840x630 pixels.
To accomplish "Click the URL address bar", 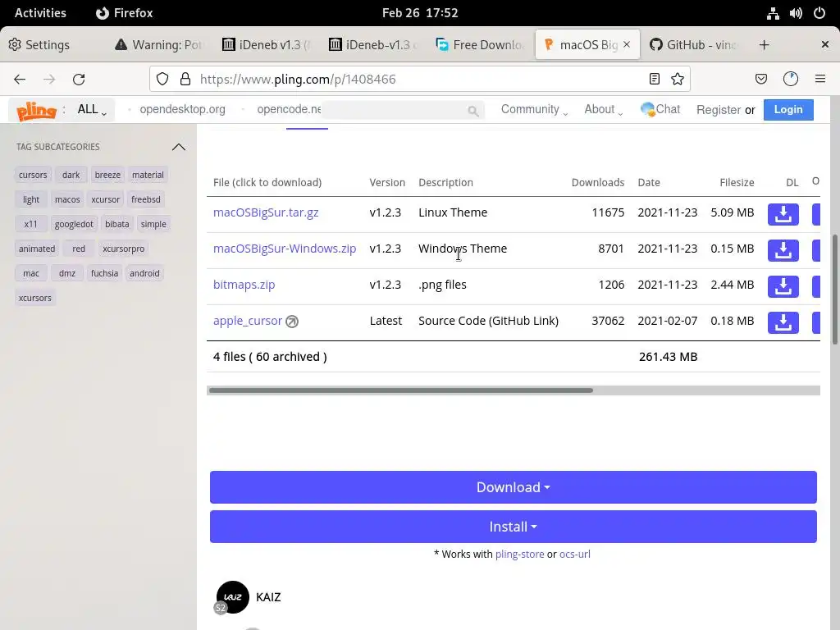I will pos(420,80).
